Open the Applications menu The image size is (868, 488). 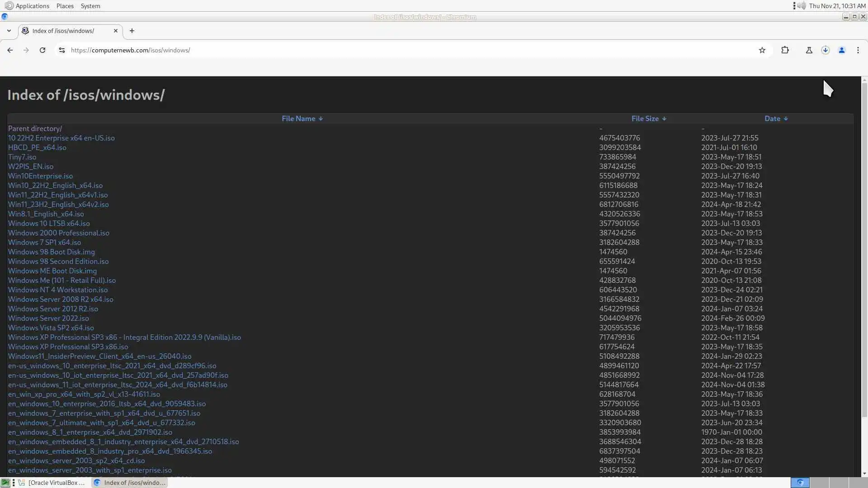32,6
